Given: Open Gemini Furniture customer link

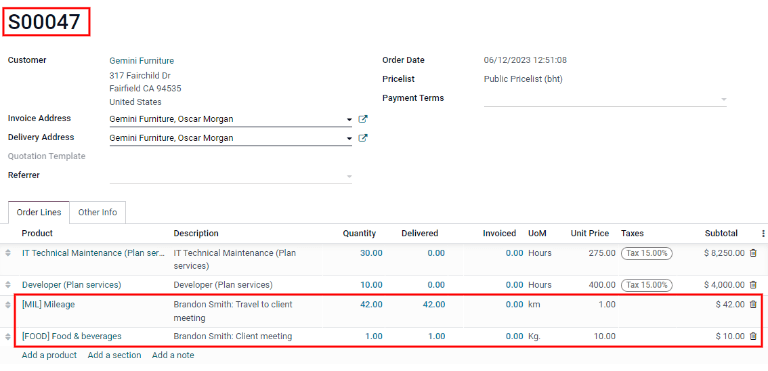Looking at the screenshot, I should [142, 61].
